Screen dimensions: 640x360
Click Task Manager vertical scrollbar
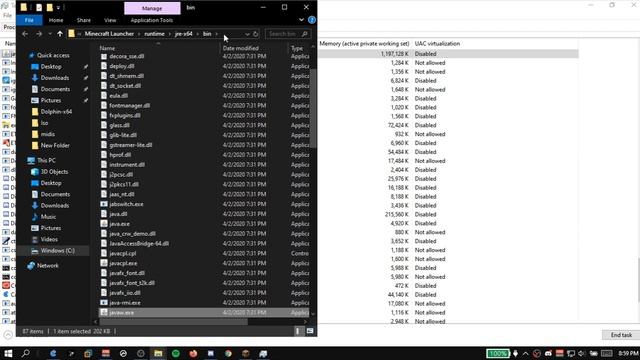[638, 280]
